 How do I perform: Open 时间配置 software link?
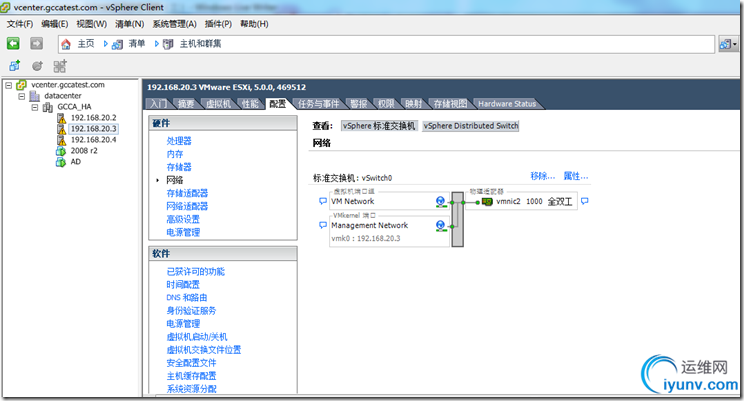(183, 285)
